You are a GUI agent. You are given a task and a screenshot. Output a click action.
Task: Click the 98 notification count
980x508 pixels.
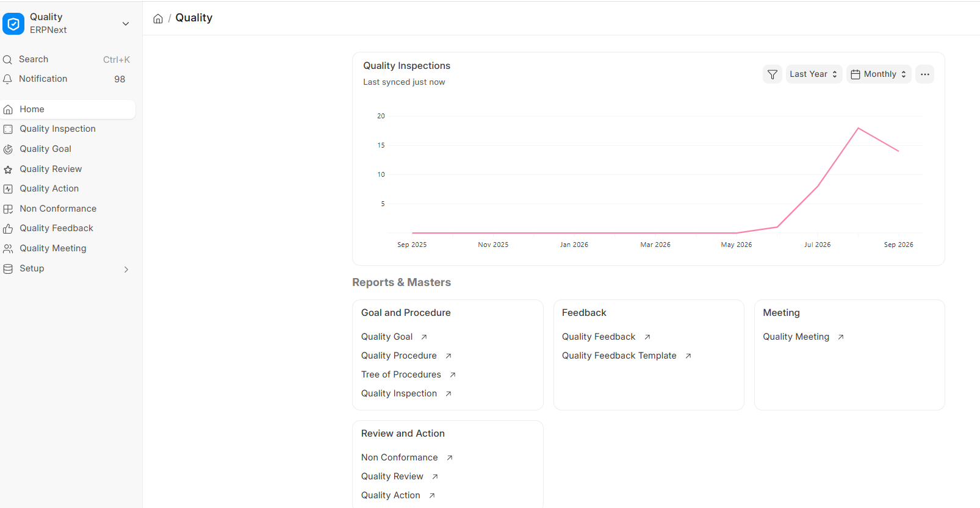pos(120,79)
